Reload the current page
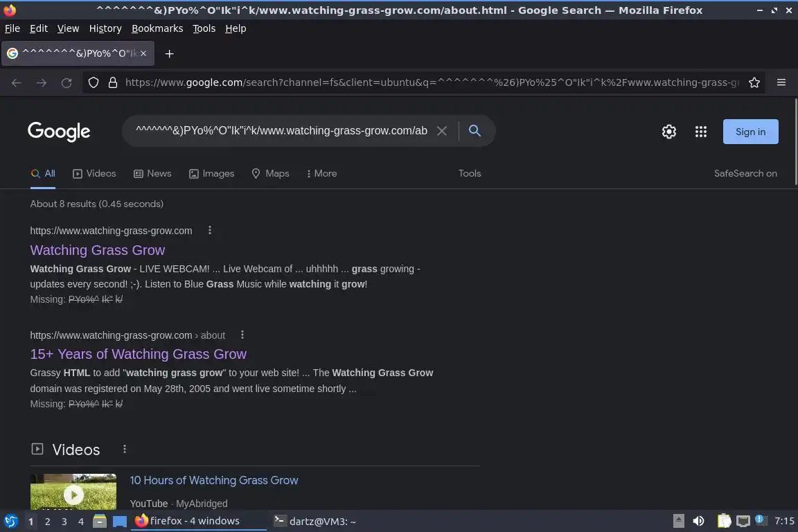 (66, 82)
